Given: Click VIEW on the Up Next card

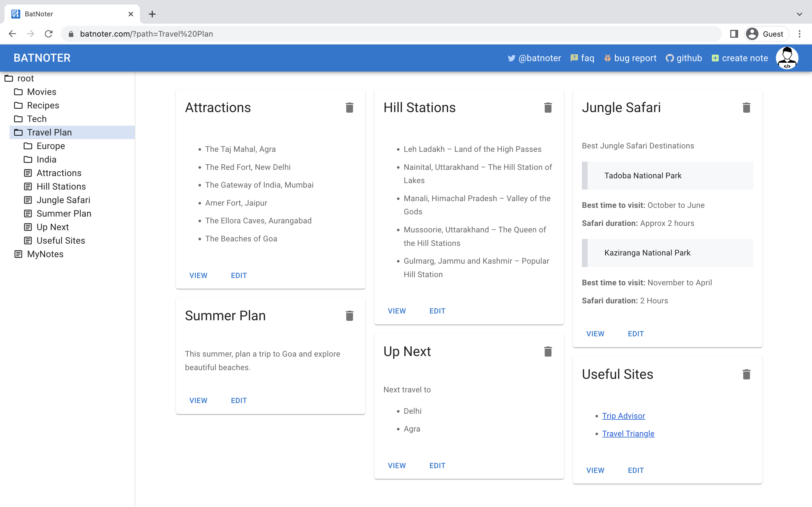Looking at the screenshot, I should tap(397, 466).
